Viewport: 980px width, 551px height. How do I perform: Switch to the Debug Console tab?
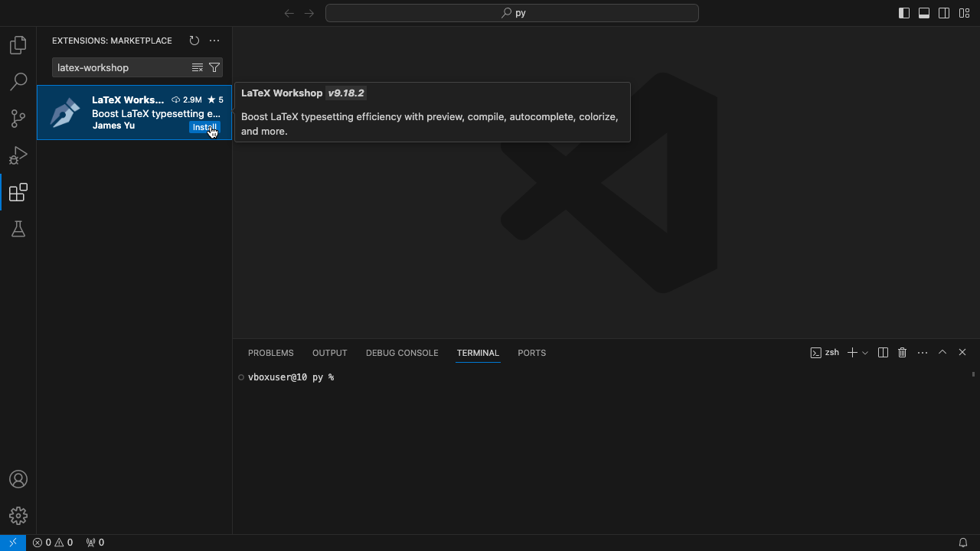point(402,353)
